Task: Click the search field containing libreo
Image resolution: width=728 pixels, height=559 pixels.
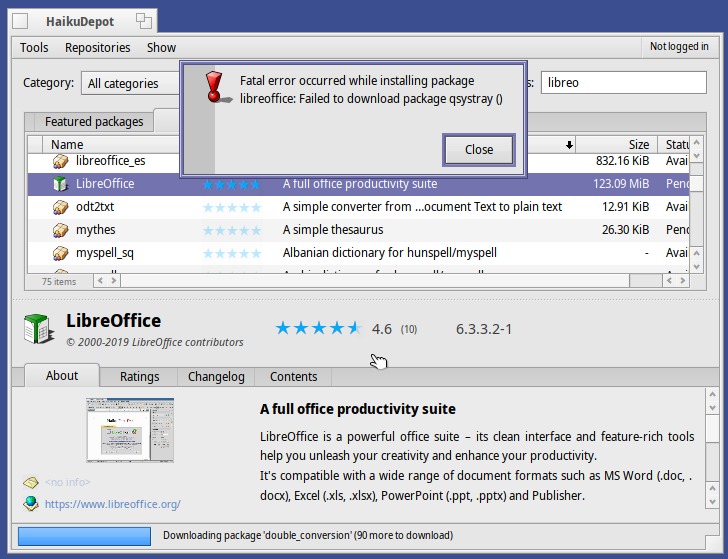Action: tap(624, 83)
